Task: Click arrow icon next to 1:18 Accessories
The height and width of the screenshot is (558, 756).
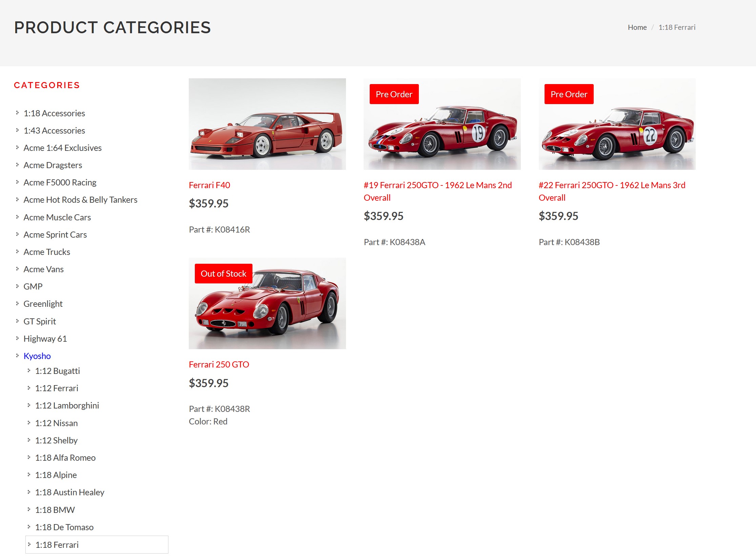Action: [x=17, y=113]
